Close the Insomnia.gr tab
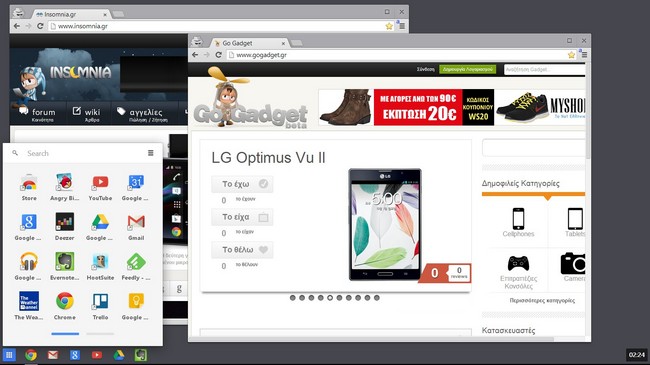650x365 pixels. 105,15
